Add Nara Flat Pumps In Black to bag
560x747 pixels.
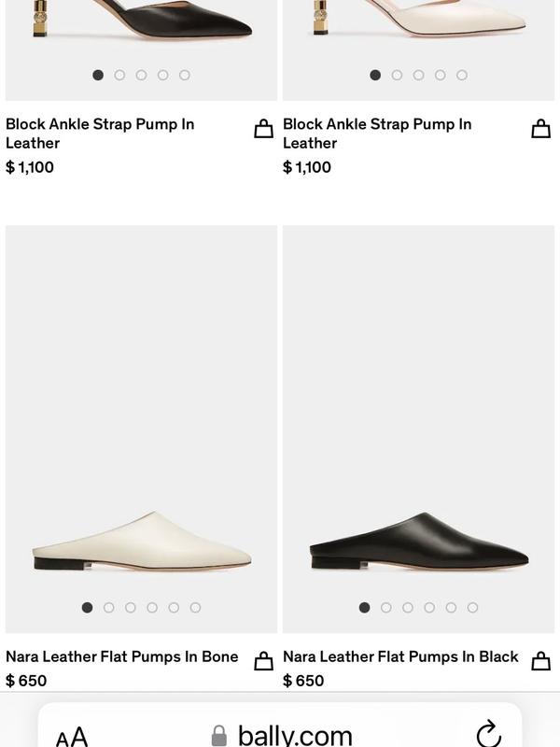pyautogui.click(x=541, y=661)
